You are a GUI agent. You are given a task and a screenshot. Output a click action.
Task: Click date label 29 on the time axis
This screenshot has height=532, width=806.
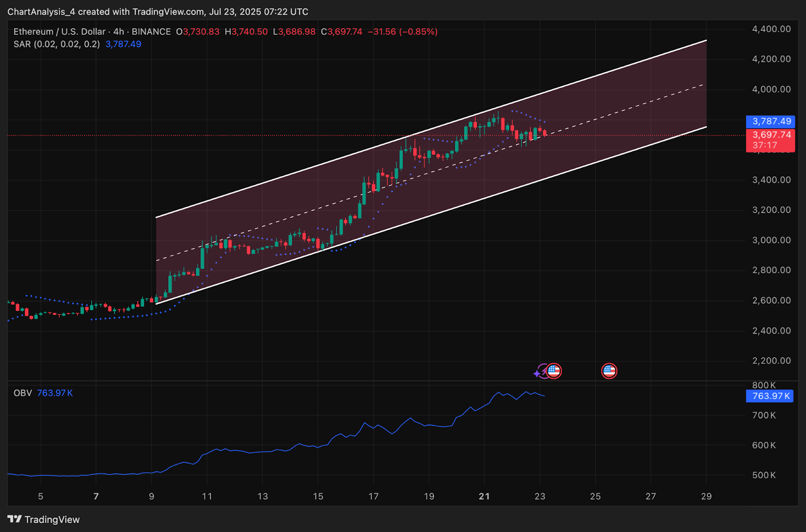point(706,497)
